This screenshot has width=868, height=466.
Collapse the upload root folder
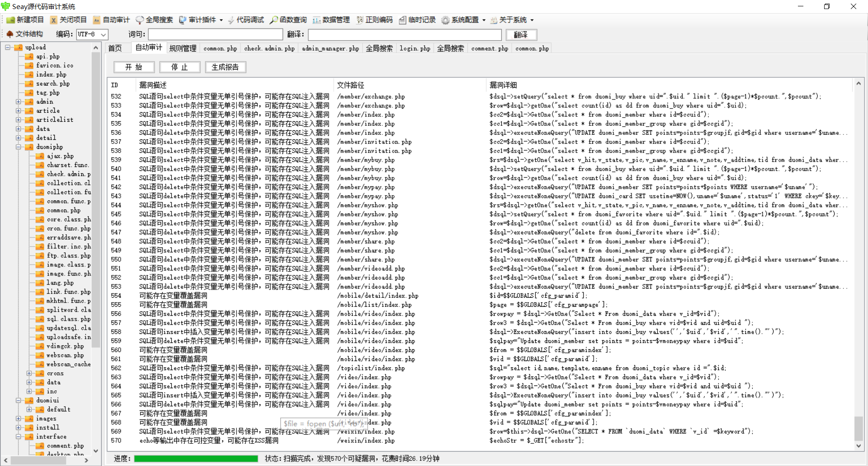[x=8, y=47]
